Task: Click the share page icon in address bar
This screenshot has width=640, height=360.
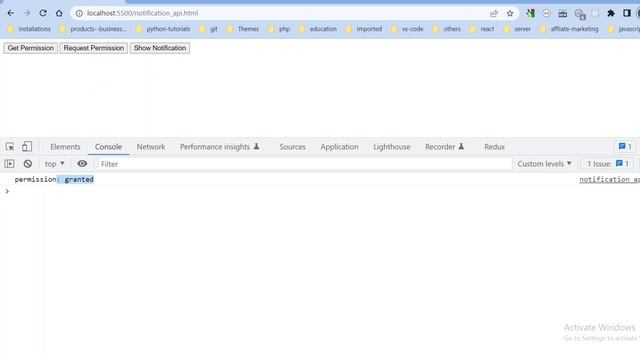Action: tap(494, 13)
